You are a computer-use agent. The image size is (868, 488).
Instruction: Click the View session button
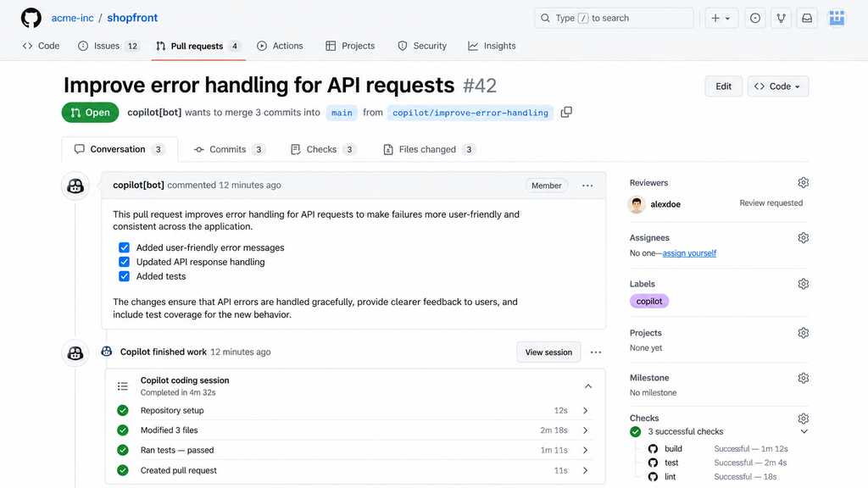pyautogui.click(x=548, y=352)
